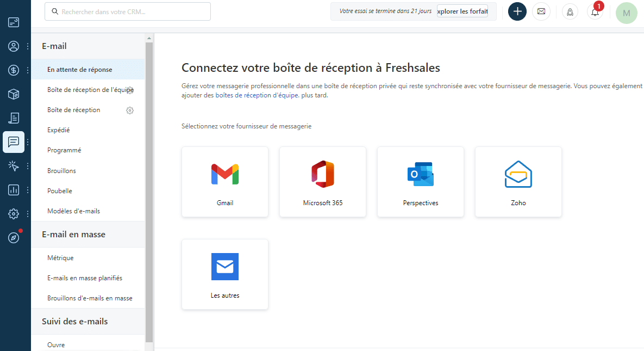Screen dimensions: 644x351
Task: Open the email envelope icon in top bar
Action: click(x=541, y=11)
